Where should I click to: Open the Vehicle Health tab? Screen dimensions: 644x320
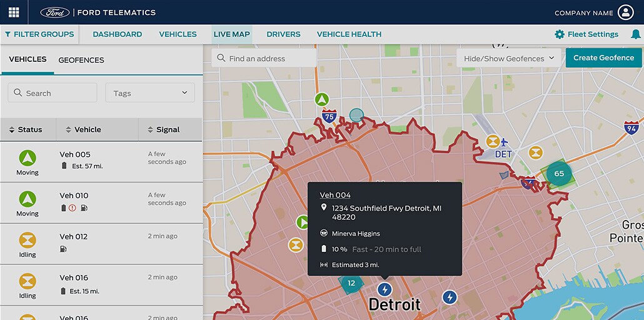click(x=349, y=34)
